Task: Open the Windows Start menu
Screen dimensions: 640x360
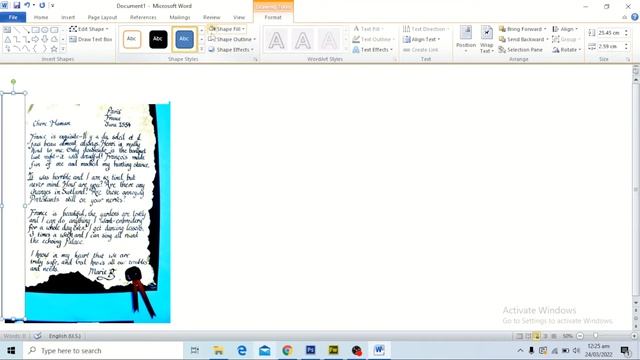Action: [11, 351]
